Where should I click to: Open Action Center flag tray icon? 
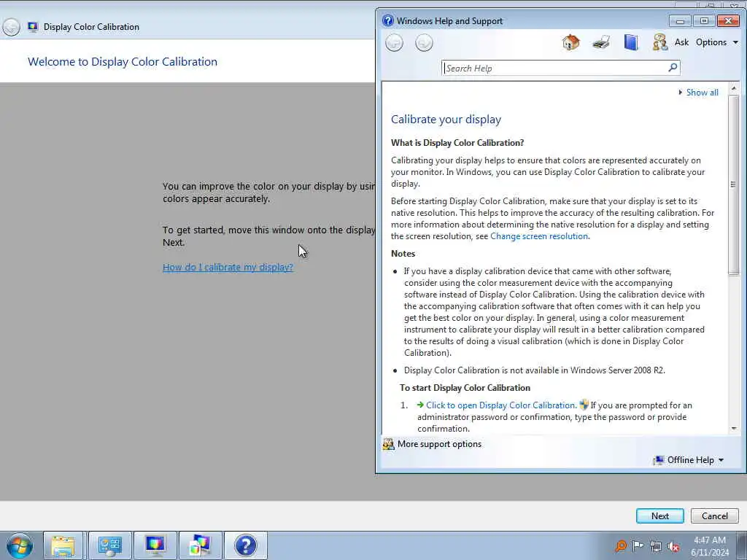click(638, 545)
